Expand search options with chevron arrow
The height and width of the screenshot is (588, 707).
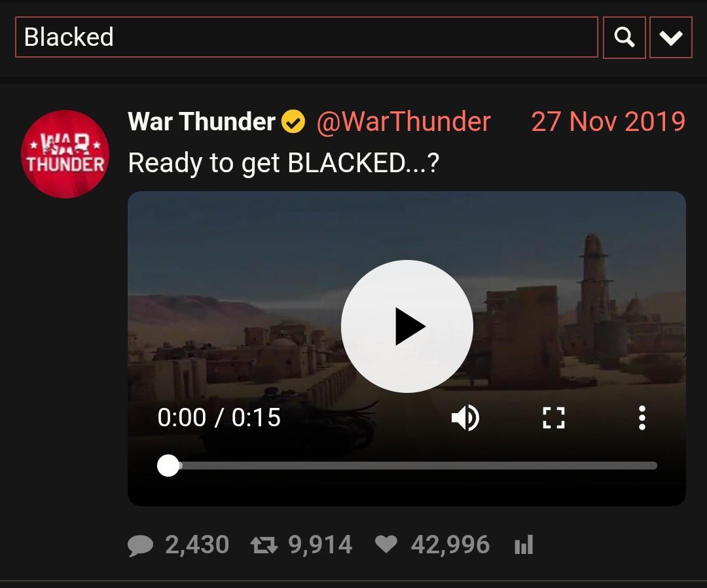tap(670, 37)
